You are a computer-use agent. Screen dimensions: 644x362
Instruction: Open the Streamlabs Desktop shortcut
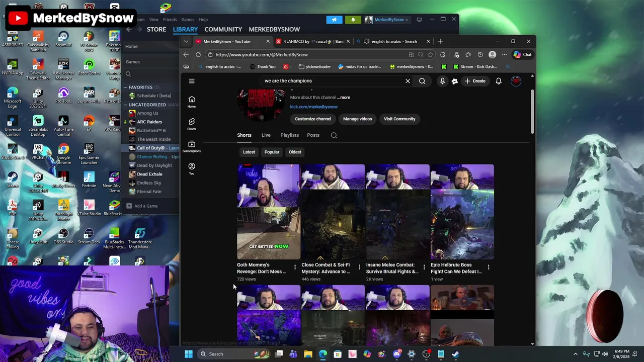[38, 126]
